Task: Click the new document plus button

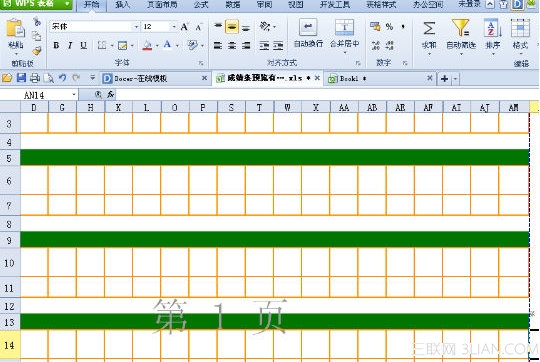Action: [x=444, y=79]
